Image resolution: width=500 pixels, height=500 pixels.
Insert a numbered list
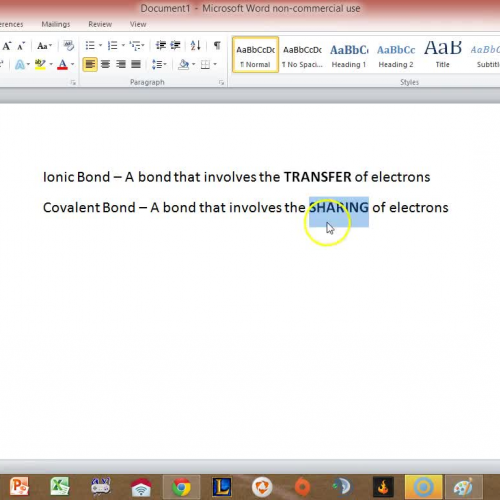pos(113,45)
